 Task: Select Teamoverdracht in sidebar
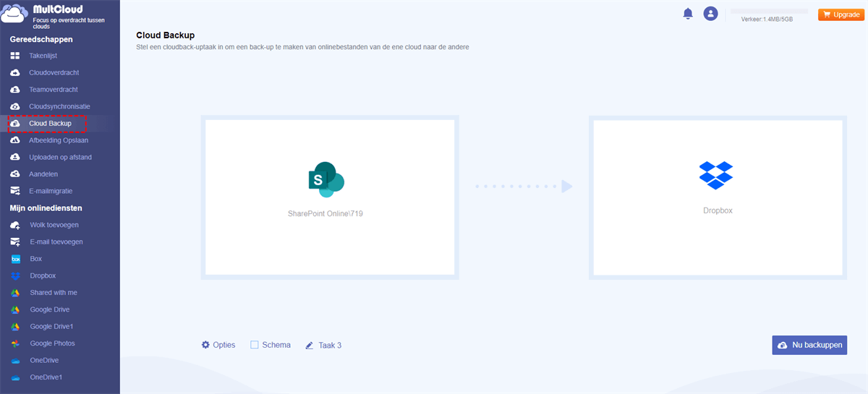click(54, 90)
